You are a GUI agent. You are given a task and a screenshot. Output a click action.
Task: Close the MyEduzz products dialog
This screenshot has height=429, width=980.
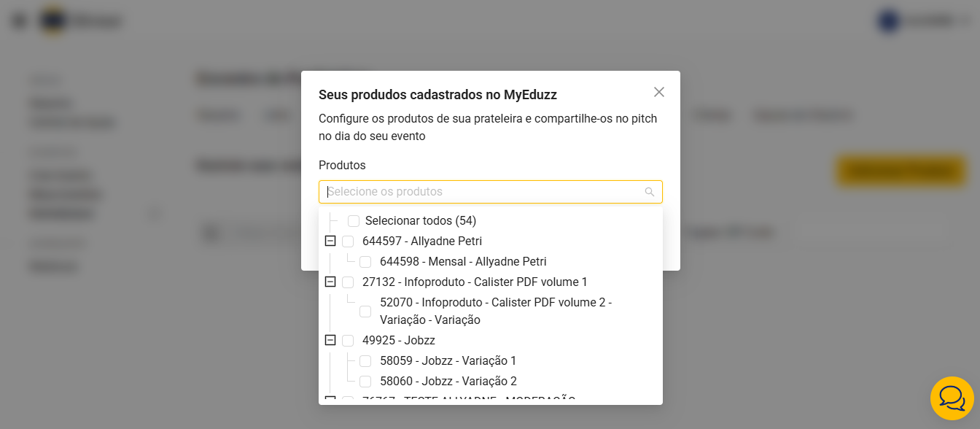[659, 92]
